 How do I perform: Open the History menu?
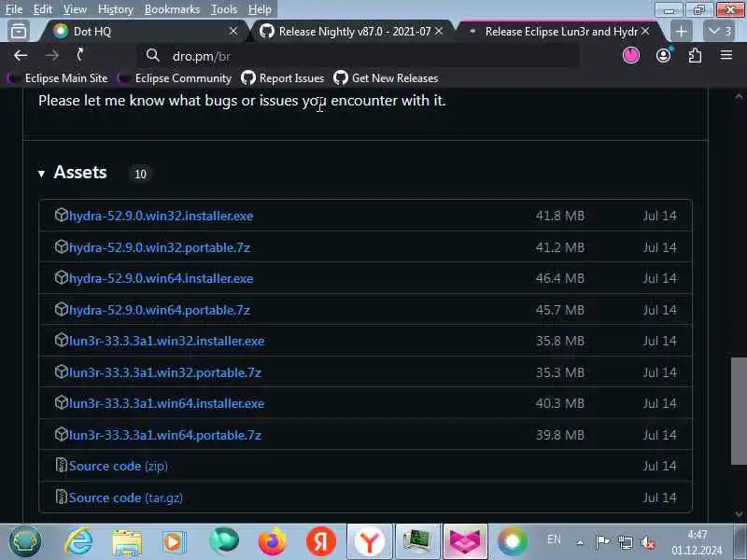tap(115, 9)
